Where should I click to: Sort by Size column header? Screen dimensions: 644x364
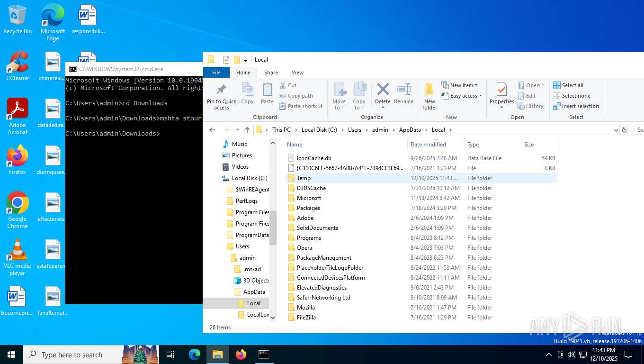pos(540,145)
